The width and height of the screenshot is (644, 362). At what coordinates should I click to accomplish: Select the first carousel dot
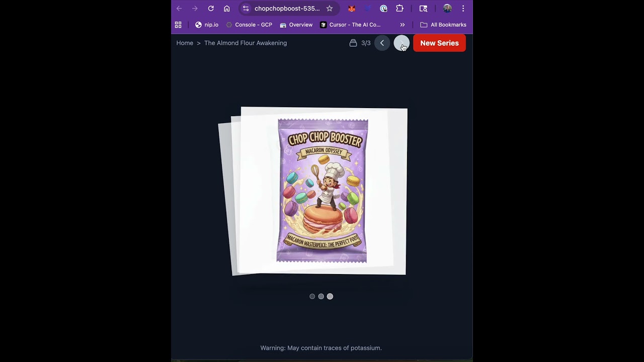312,297
